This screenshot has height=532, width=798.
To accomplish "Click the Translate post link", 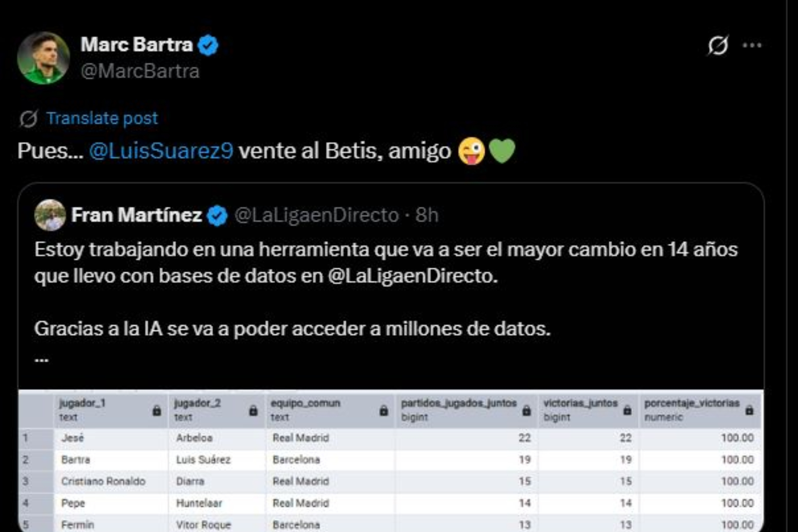I will pos(102,118).
